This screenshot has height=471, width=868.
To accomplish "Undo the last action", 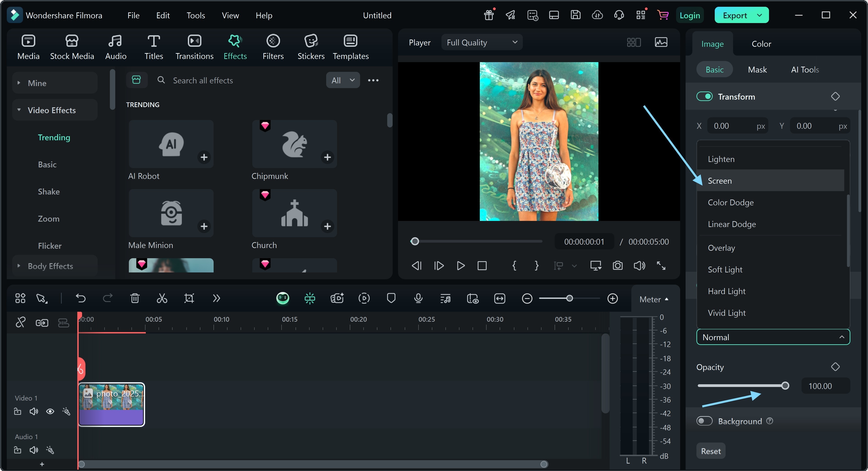I will click(x=80, y=298).
